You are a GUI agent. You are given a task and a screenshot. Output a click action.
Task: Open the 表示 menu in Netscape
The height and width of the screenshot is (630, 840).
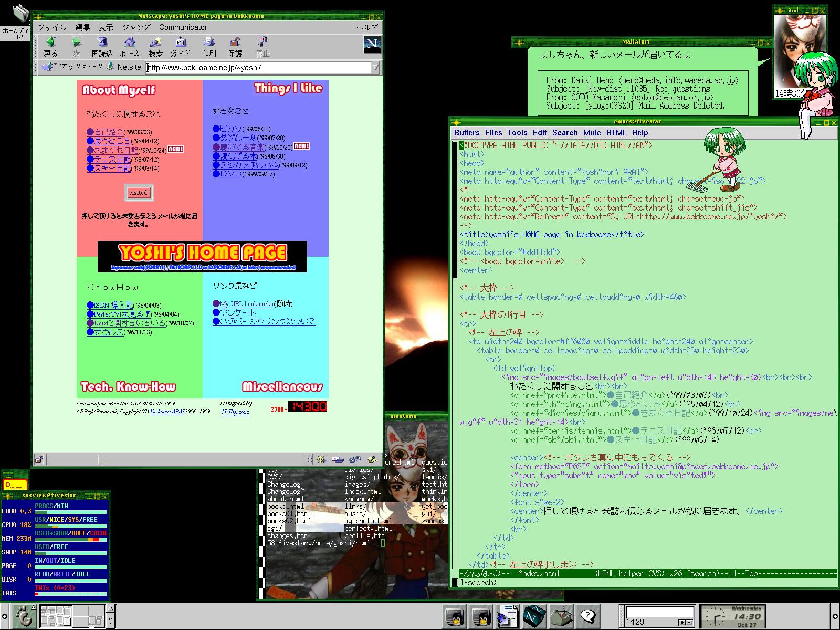pos(106,27)
